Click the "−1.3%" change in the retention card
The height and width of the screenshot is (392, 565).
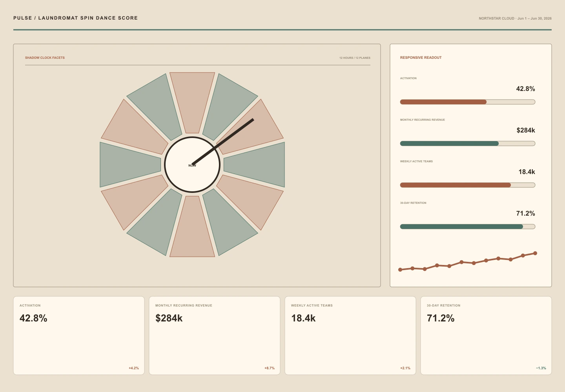point(541,368)
